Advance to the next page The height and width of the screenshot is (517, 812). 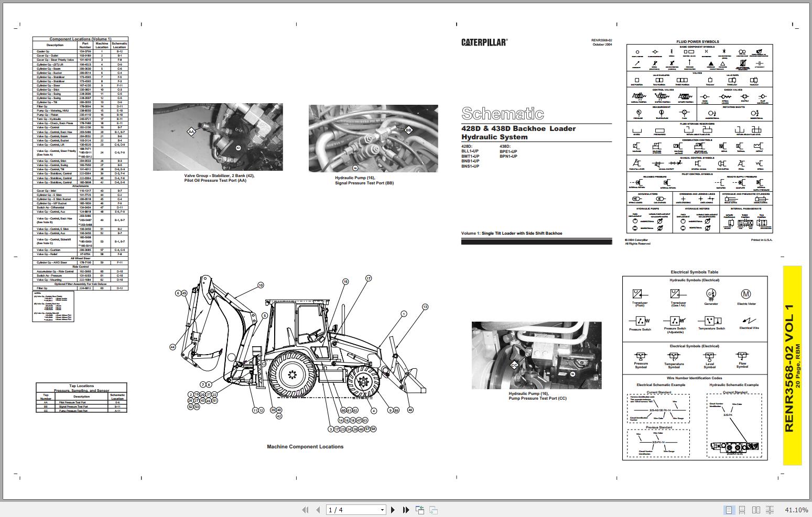click(393, 509)
